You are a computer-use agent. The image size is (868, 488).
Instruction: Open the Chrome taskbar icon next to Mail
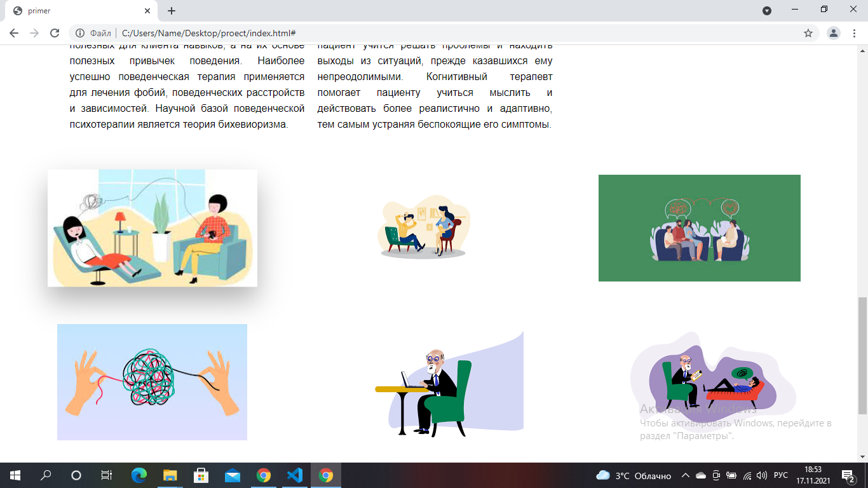(263, 475)
